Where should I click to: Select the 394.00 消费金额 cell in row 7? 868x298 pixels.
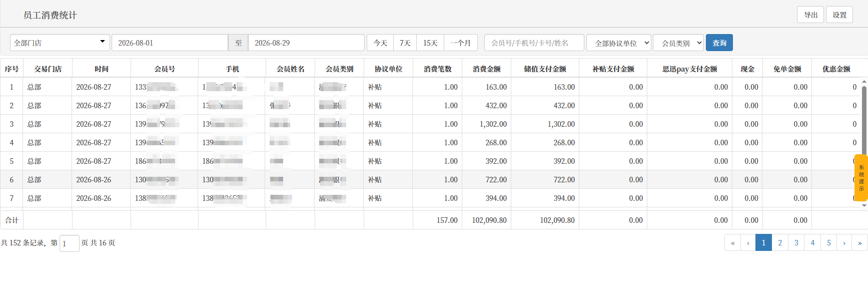click(x=487, y=198)
